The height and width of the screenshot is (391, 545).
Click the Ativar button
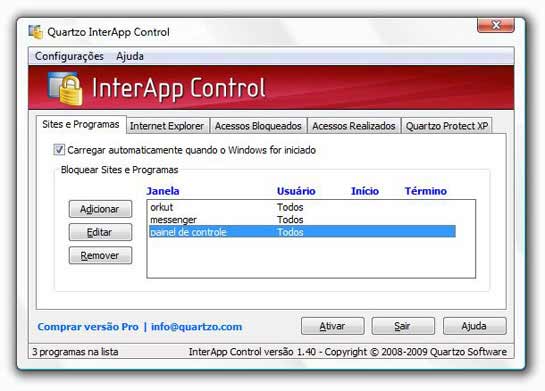pos(333,326)
